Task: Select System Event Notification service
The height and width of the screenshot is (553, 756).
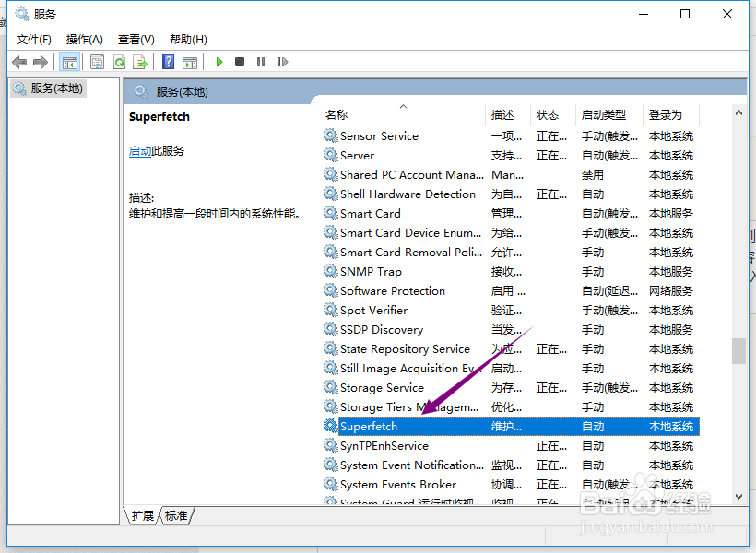Action: [511, 465]
